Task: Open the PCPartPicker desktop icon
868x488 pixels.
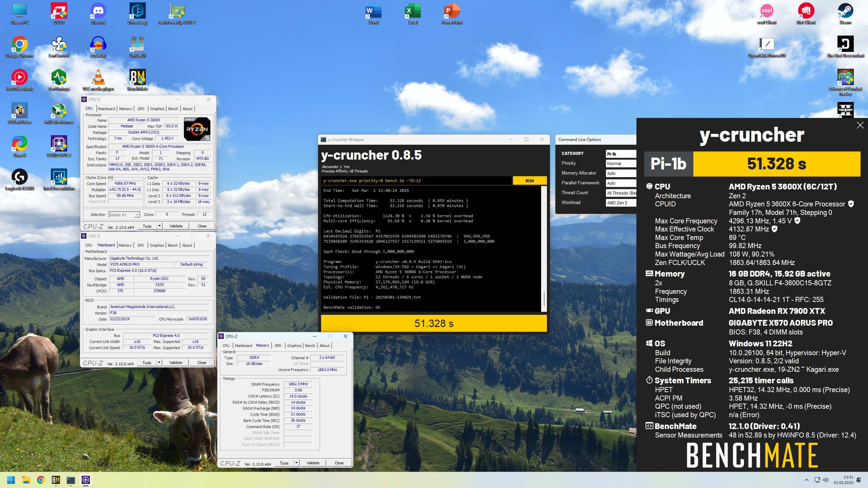Action: (20, 113)
